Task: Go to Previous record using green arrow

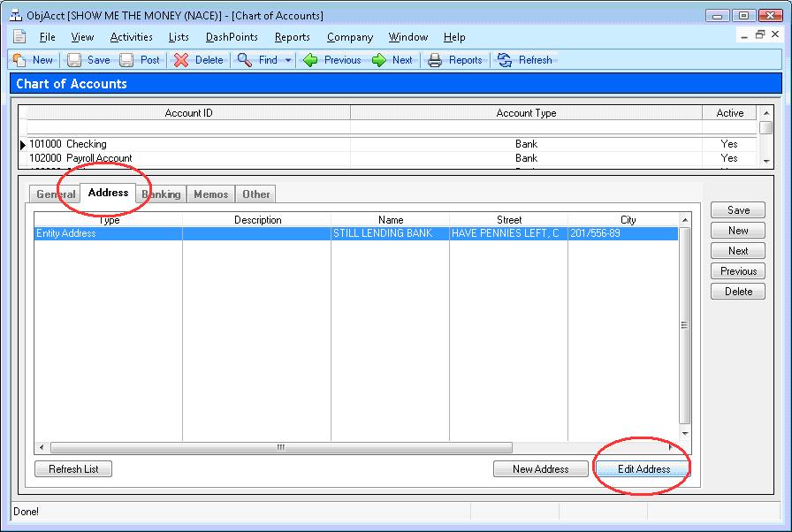Action: 310,60
